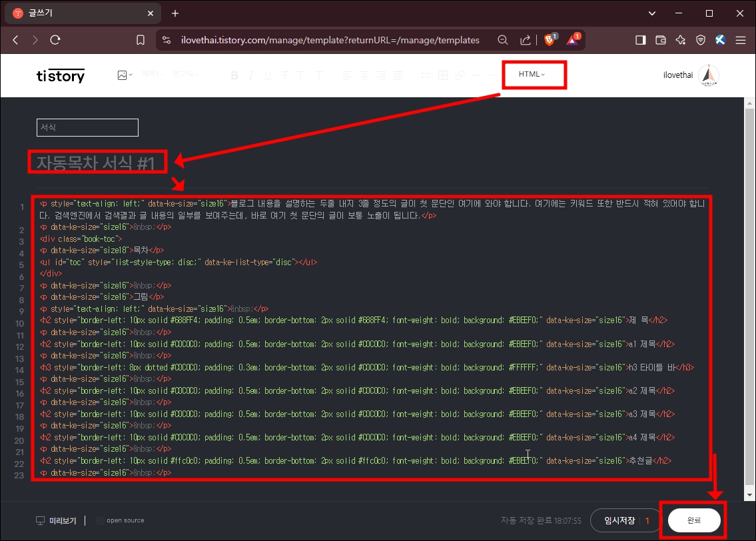This screenshot has width=756, height=541.
Task: Click the h3 타이틀 바 code line
Action: (x=366, y=367)
